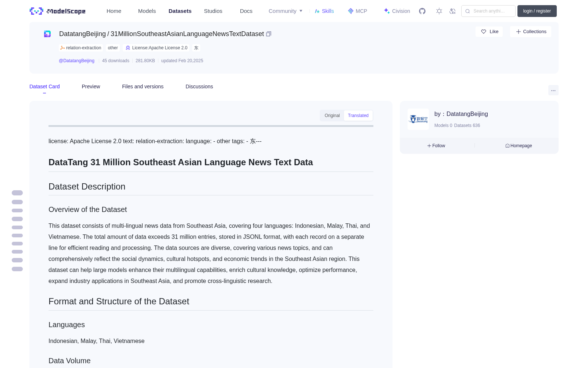Add dataset to Collections
This screenshot has height=368, width=588.
531,32
